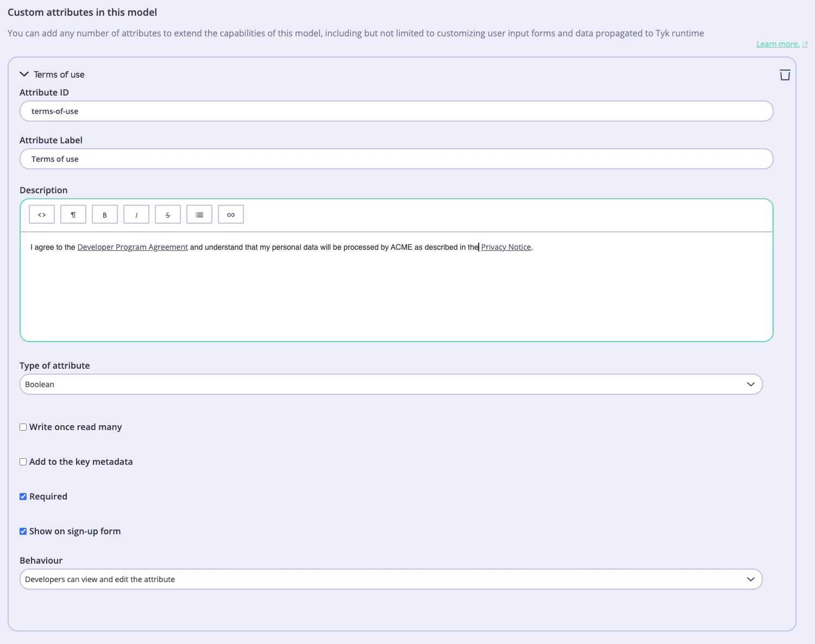Click the paragraph formatting icon
This screenshot has height=644, width=815.
coord(73,214)
